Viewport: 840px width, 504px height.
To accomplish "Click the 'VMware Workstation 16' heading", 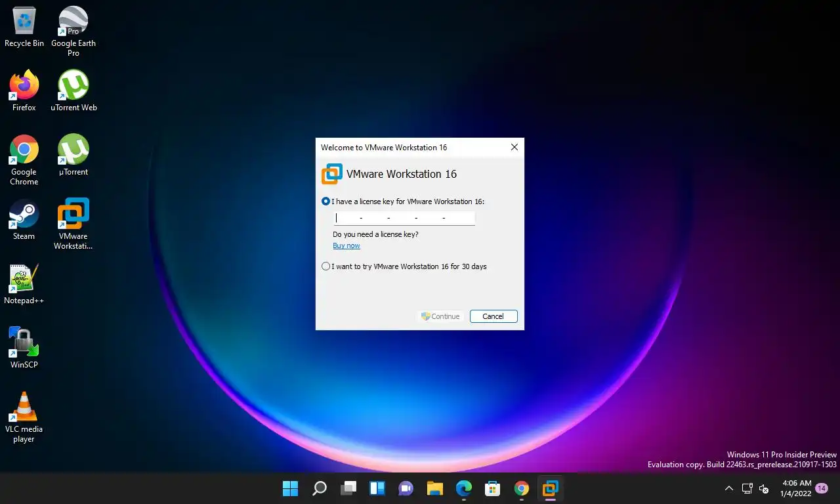I will [x=402, y=174].
